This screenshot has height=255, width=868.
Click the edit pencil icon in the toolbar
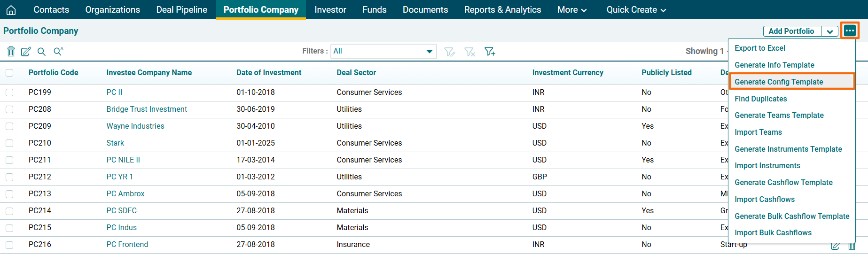point(26,52)
